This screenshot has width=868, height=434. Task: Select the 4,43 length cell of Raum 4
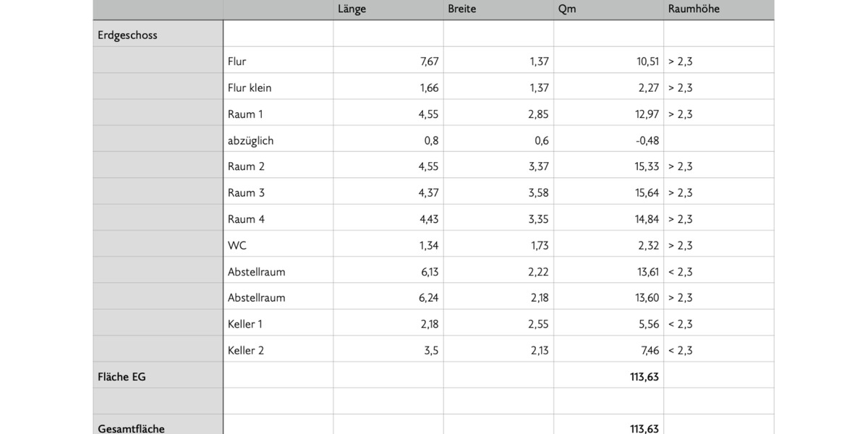[x=388, y=219]
